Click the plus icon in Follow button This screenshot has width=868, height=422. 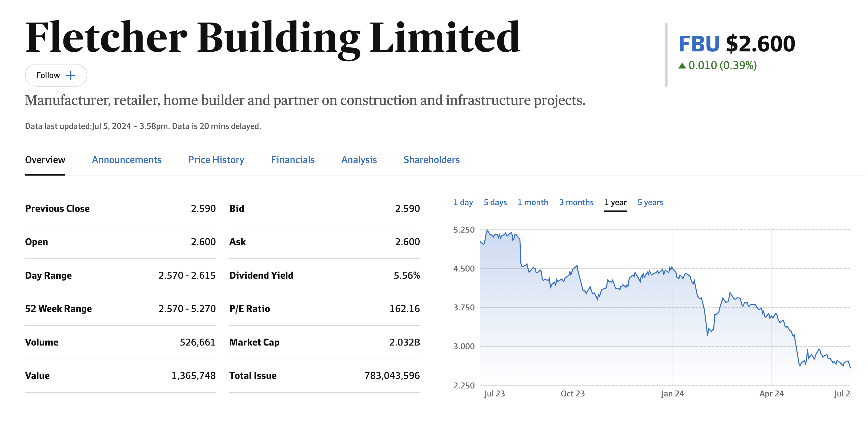[x=70, y=75]
